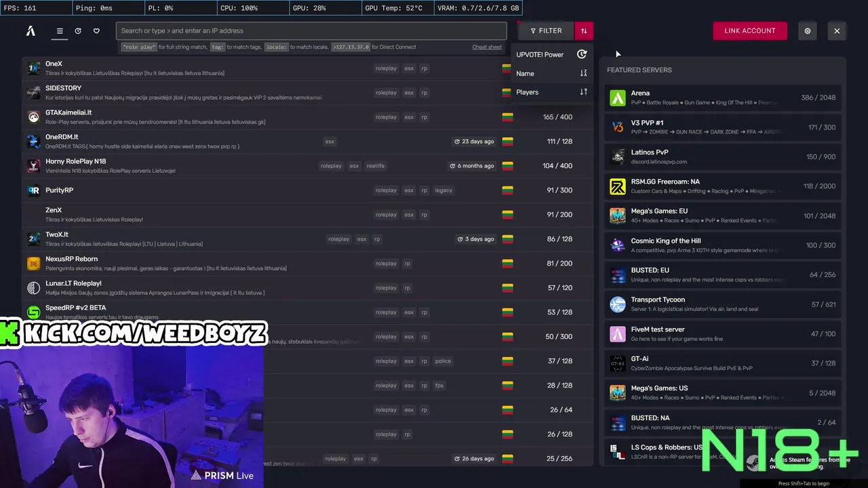Click the 386 / 2048 Arena player count
The image size is (868, 488).
818,98
